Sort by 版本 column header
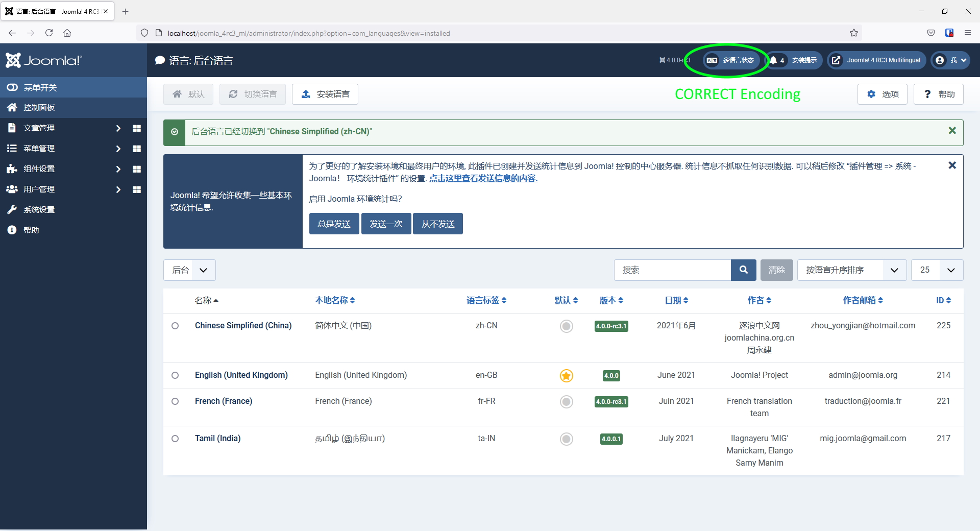Viewport: 980px width, 531px height. coord(611,300)
